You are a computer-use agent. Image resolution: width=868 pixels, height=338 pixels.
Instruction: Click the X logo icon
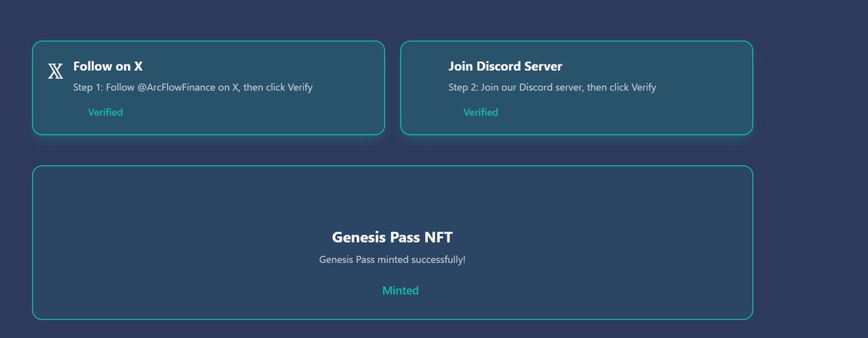point(55,72)
